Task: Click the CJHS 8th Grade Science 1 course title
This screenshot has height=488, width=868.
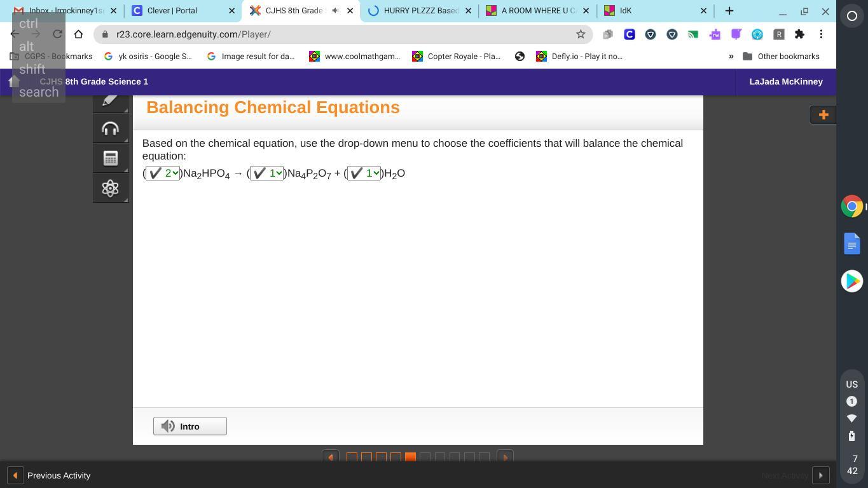Action: tap(94, 81)
